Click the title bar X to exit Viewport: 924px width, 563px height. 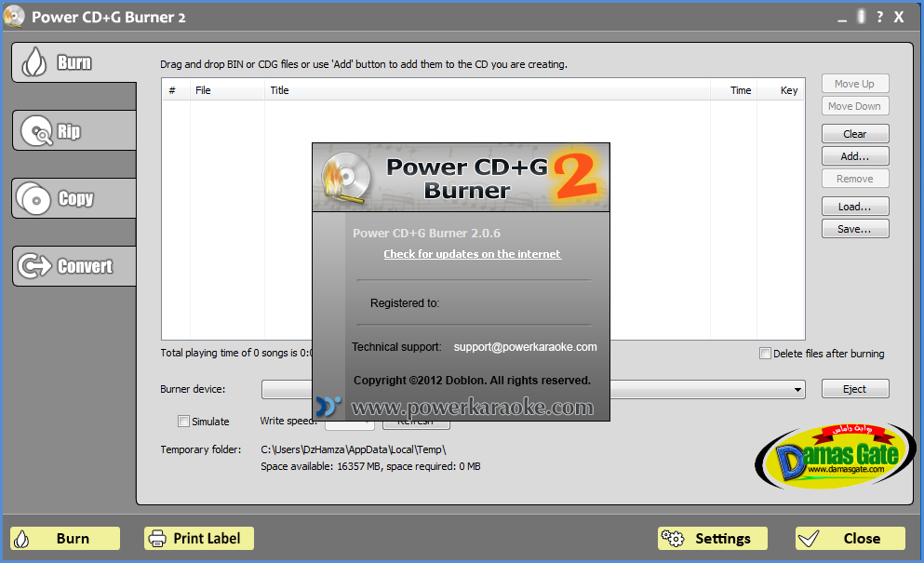[x=899, y=17]
